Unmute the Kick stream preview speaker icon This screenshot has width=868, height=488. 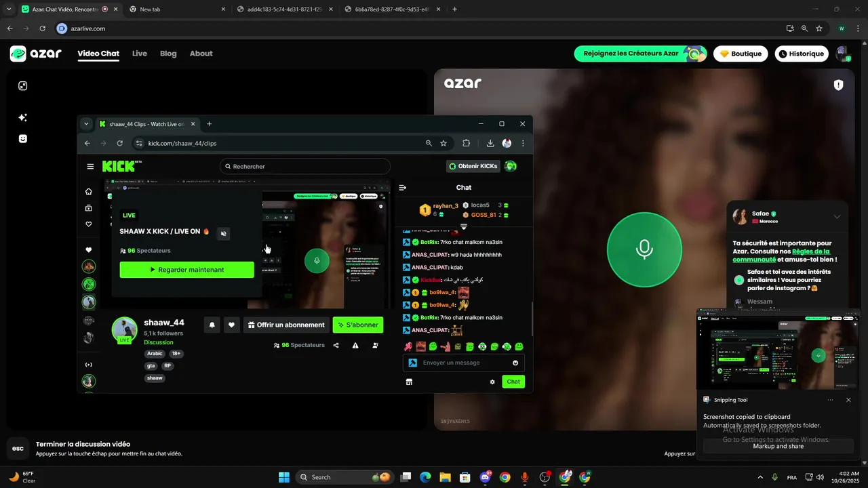[224, 233]
